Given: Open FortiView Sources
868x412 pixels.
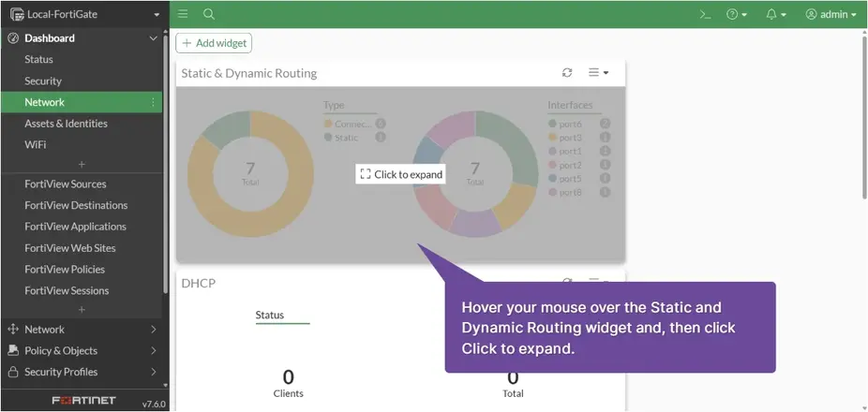Looking at the screenshot, I should (x=66, y=184).
